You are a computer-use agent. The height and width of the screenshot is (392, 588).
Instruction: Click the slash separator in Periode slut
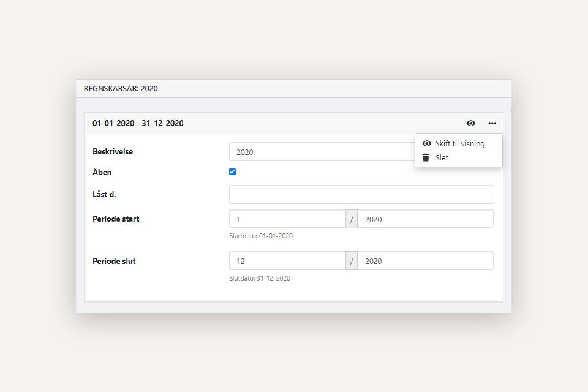coord(352,261)
